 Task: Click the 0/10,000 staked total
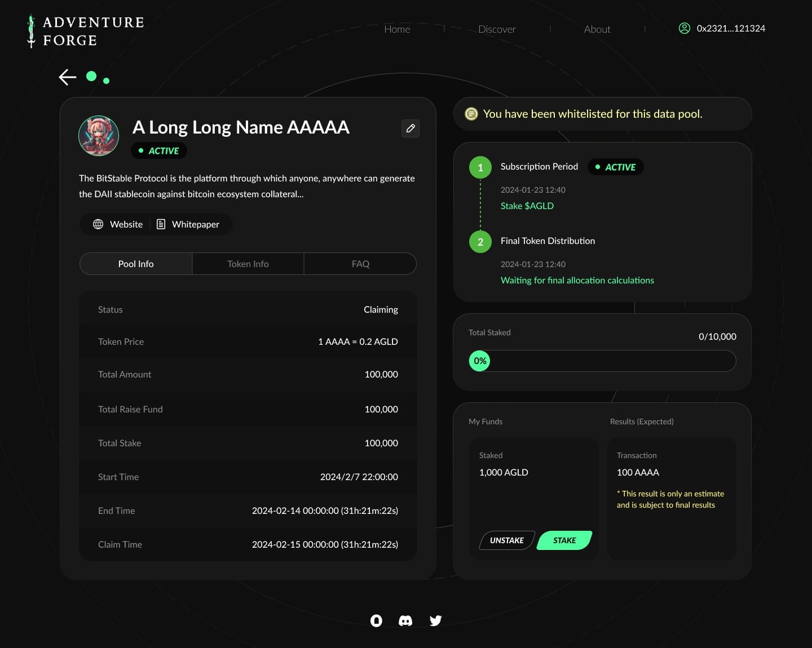coord(717,336)
